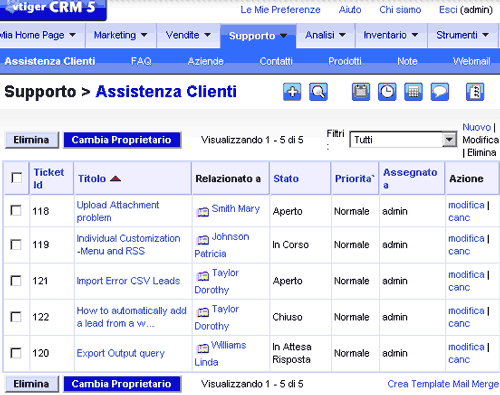Click the vtiger CRM 5 logo

(x=53, y=9)
